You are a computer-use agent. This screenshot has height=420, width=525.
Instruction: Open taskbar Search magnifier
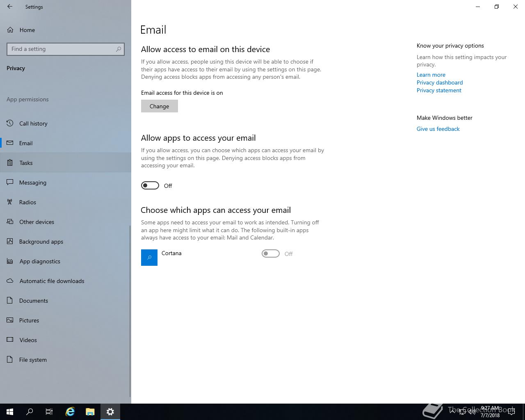30,412
